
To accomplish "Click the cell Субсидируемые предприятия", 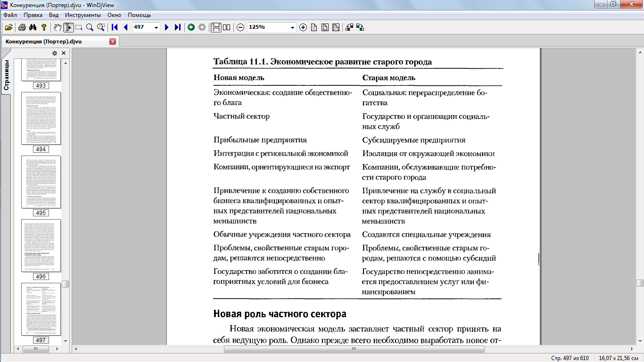I will pos(414,140).
